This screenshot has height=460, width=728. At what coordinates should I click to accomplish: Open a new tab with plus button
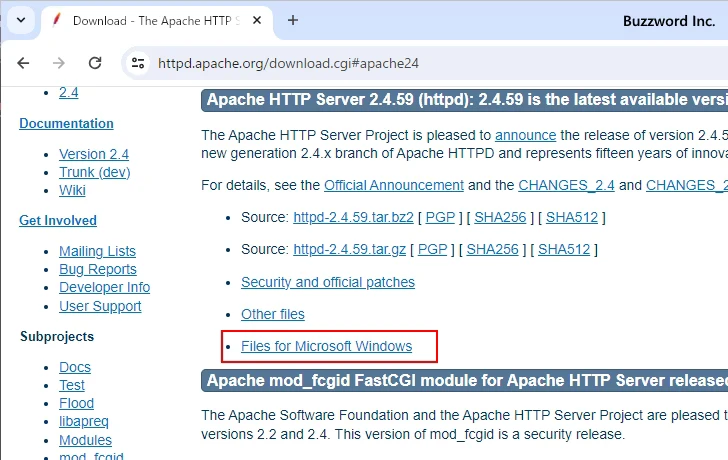tap(293, 20)
